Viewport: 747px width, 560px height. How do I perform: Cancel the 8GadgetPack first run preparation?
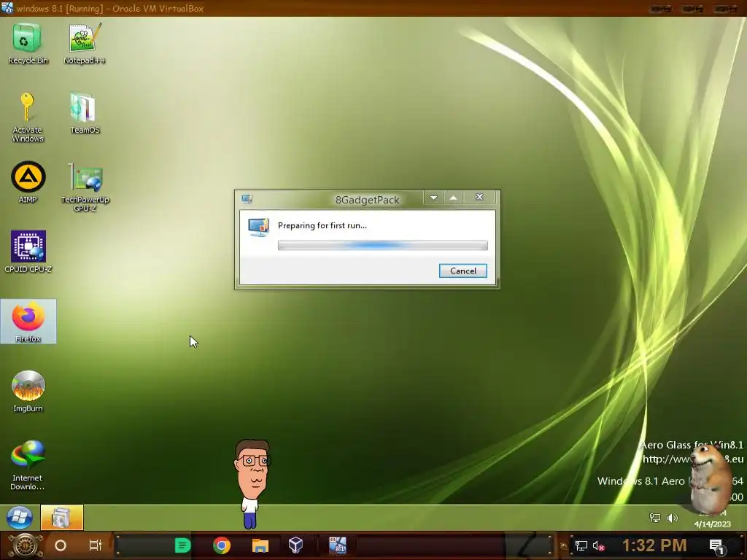pos(463,271)
